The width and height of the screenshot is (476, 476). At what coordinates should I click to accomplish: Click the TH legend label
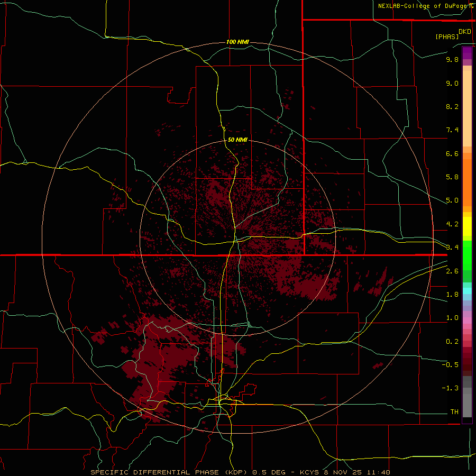coord(454,412)
